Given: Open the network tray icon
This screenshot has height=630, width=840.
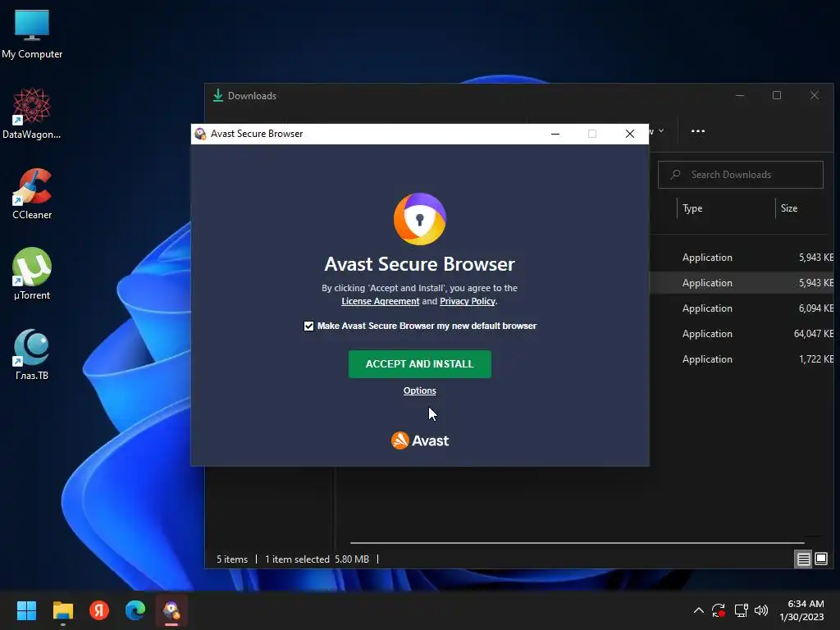Looking at the screenshot, I should (741, 610).
